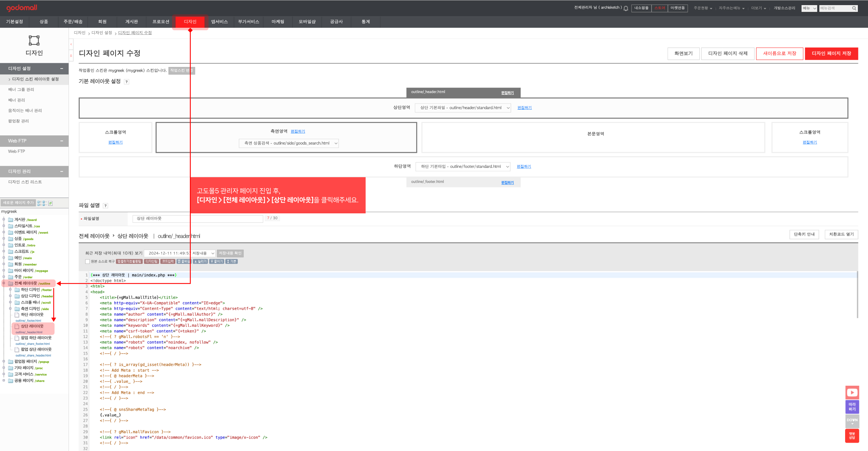Expand the 팝업창 페이지 /popup tree node
This screenshot has width=868, height=451.
pyautogui.click(x=4, y=361)
